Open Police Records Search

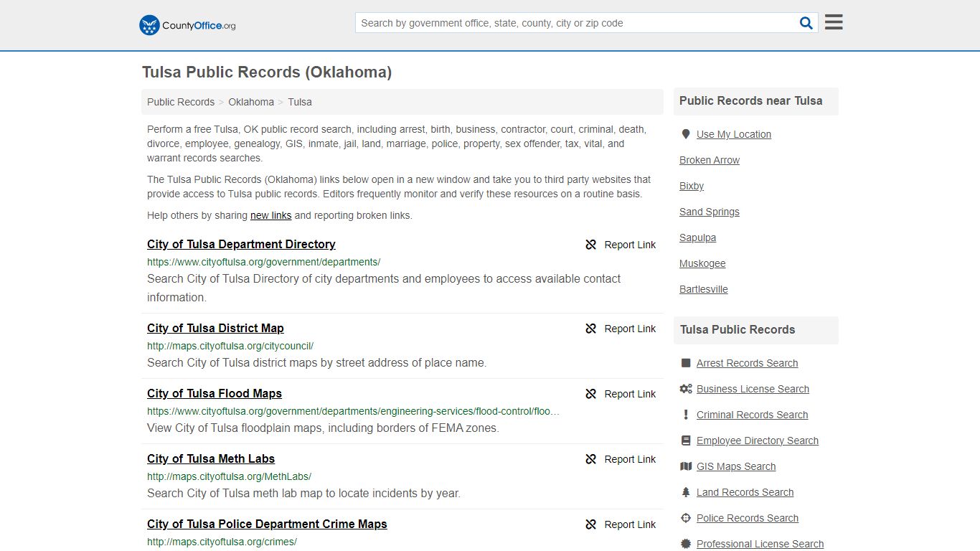[748, 518]
